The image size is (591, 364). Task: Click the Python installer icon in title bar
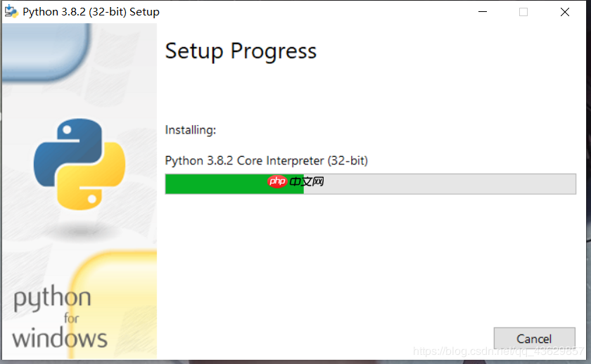pyautogui.click(x=11, y=12)
